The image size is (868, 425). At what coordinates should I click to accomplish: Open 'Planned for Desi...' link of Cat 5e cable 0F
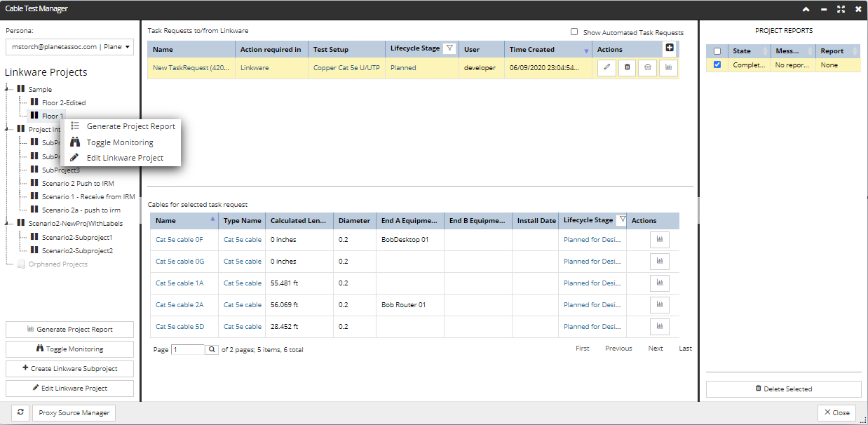tap(592, 240)
